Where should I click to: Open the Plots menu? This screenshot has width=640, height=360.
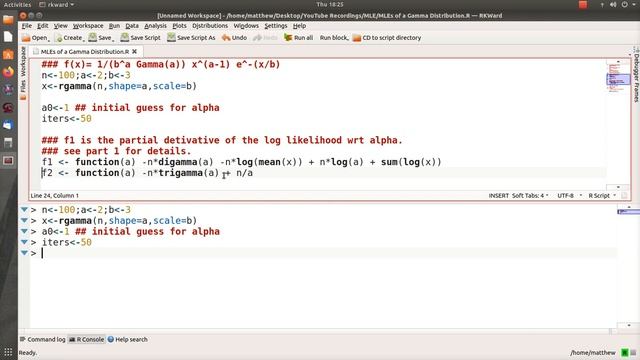(x=179, y=26)
